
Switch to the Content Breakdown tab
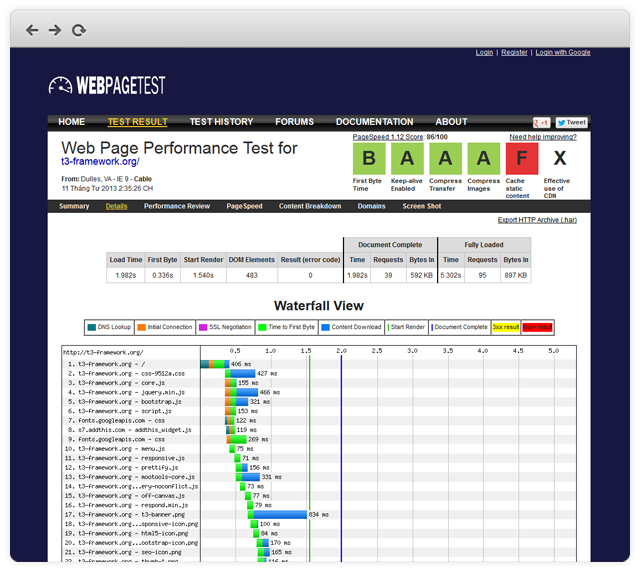(x=310, y=206)
